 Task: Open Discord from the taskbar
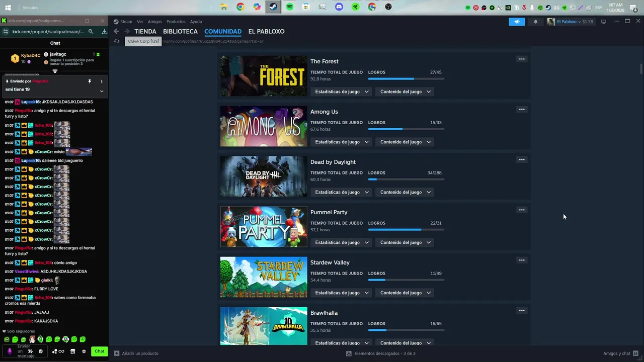tap(339, 7)
